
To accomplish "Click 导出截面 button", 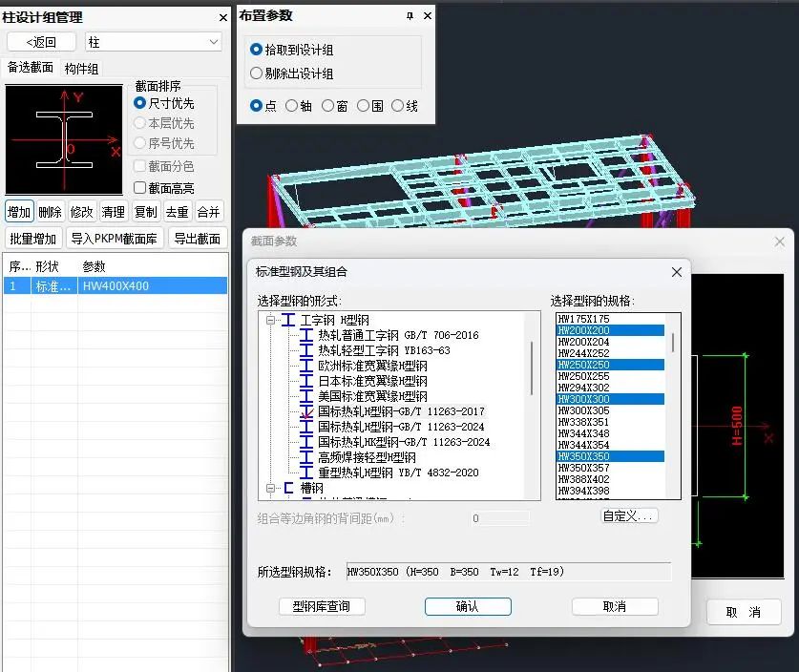I will pos(198,239).
